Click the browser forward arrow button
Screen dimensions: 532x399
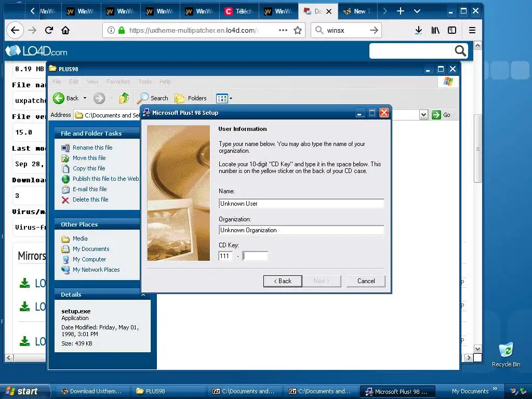pos(32,30)
